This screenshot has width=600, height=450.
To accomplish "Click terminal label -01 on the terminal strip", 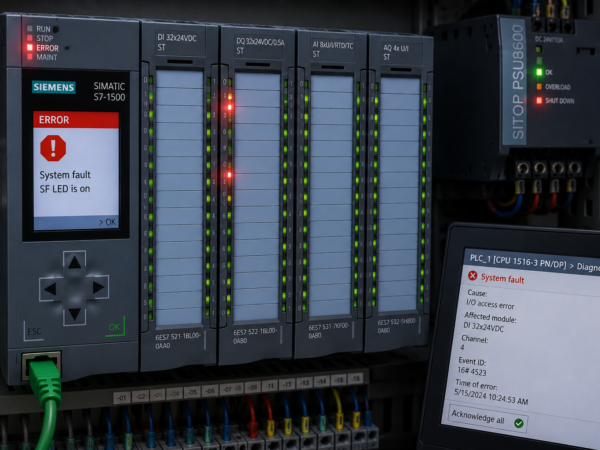I will (122, 398).
